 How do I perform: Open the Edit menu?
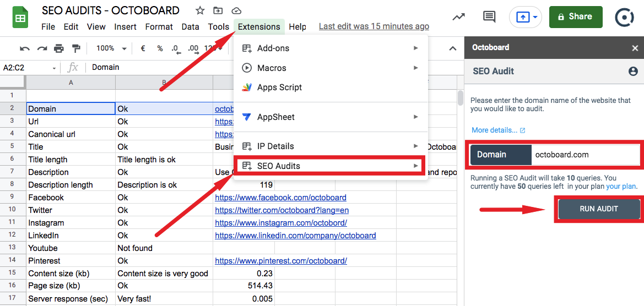tap(71, 26)
